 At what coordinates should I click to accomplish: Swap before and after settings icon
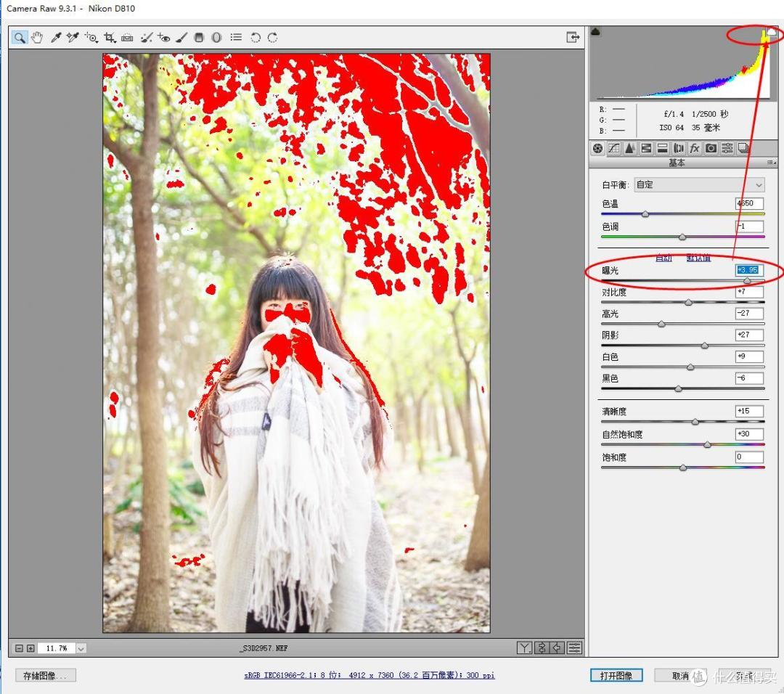tap(542, 648)
